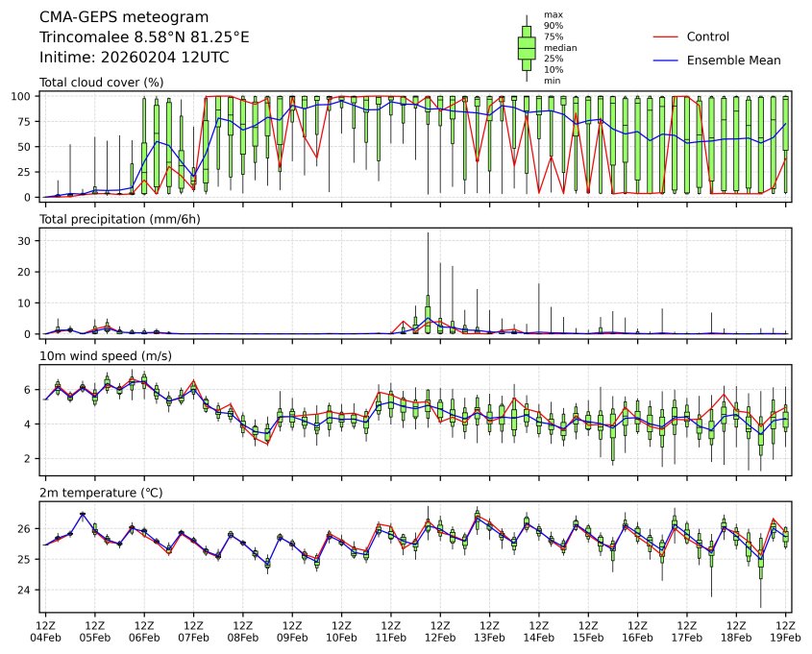Click the 12Z 11Feb time axis label
Screen dimensions: 812x654
(x=391, y=631)
